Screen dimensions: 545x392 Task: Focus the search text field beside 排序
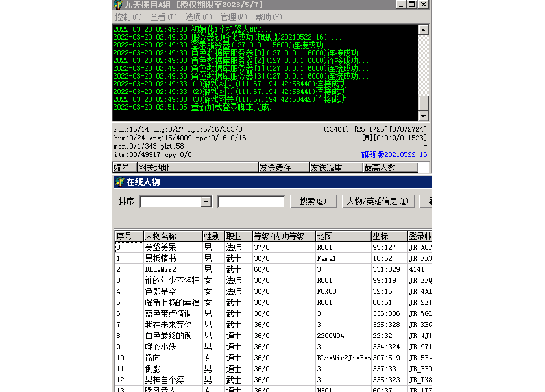[x=251, y=202]
